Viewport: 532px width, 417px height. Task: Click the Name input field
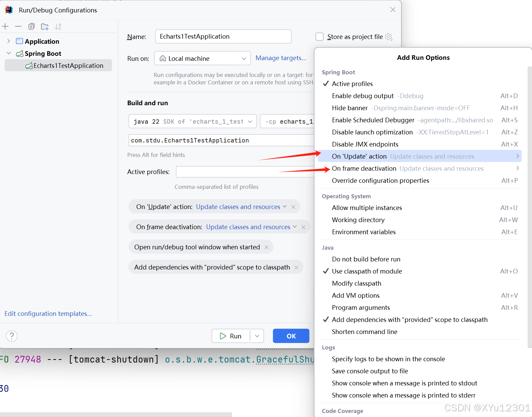[x=223, y=36]
